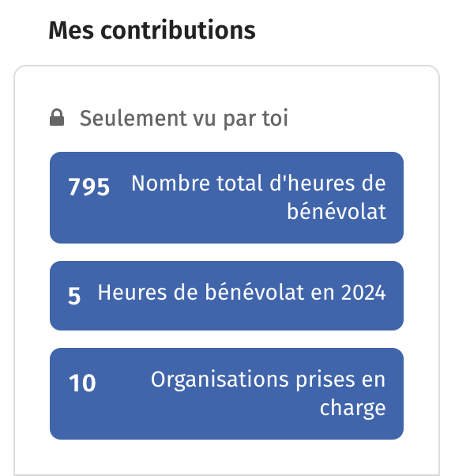Click the empty blue area beneath the number 10
The width and height of the screenshot is (455, 476).
click(82, 416)
